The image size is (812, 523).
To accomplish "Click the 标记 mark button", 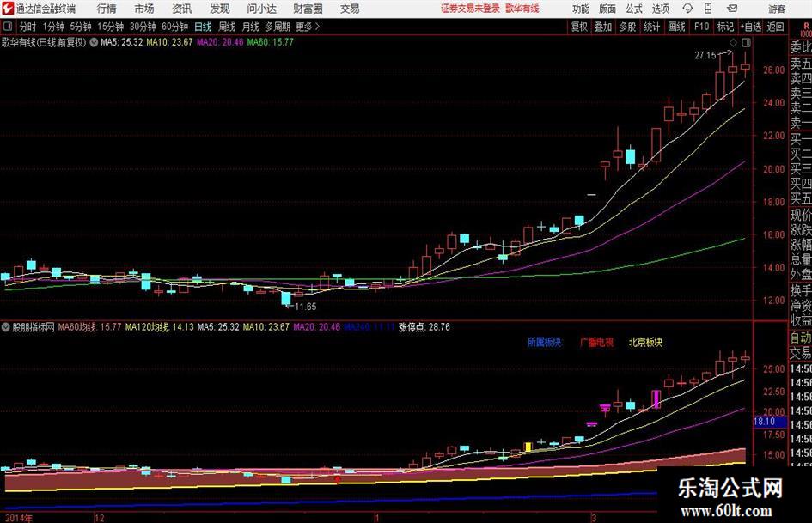I will 725,27.
